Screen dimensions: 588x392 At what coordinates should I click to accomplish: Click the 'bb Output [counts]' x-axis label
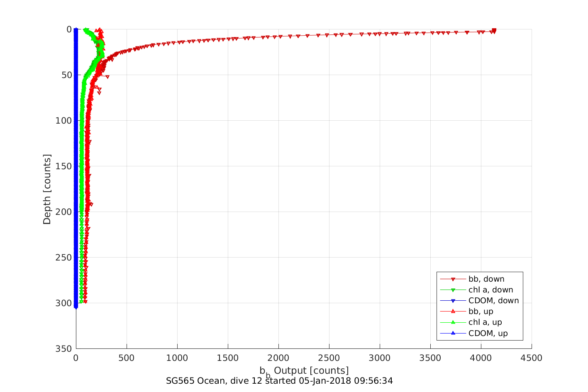coord(304,371)
